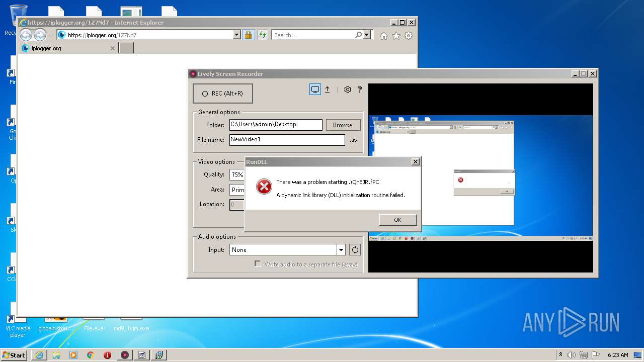Open Google Chrome from taskbar

click(x=91, y=355)
